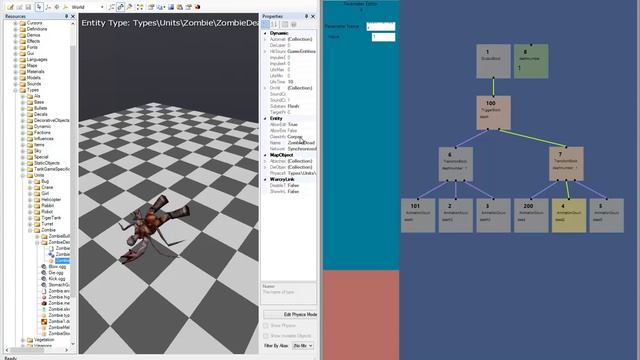The height and width of the screenshot is (360, 640).
Task: Collapse the Dynamic property category
Action: coord(265,33)
